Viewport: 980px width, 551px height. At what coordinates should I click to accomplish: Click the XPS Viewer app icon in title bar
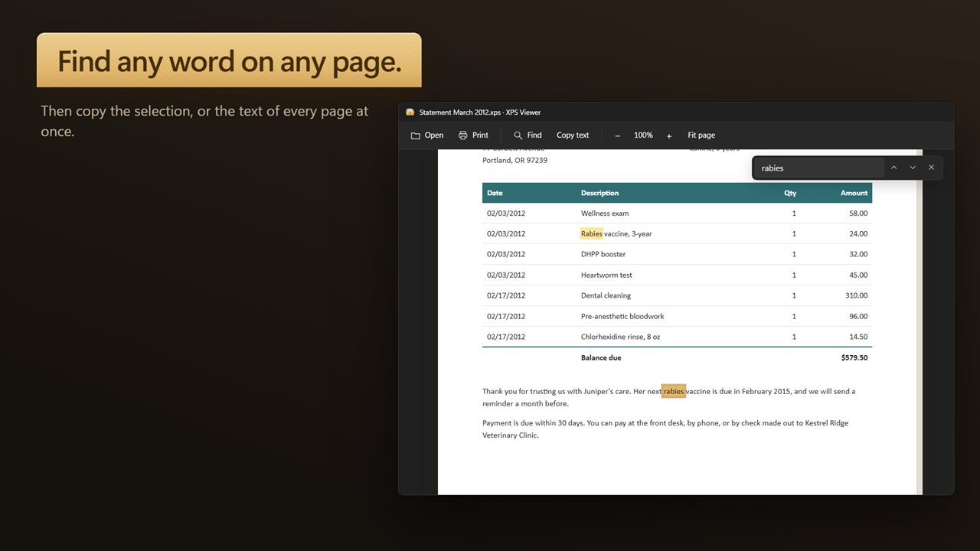pos(410,112)
